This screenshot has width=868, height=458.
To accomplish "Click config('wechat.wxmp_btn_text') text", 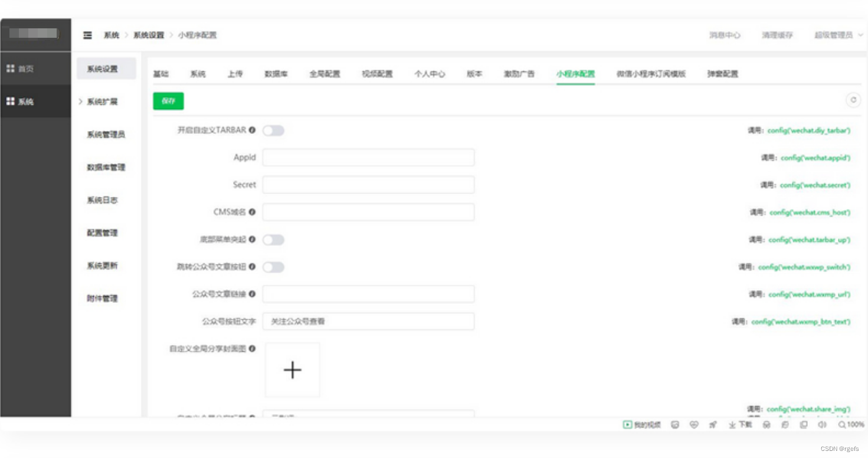I will coord(801,322).
